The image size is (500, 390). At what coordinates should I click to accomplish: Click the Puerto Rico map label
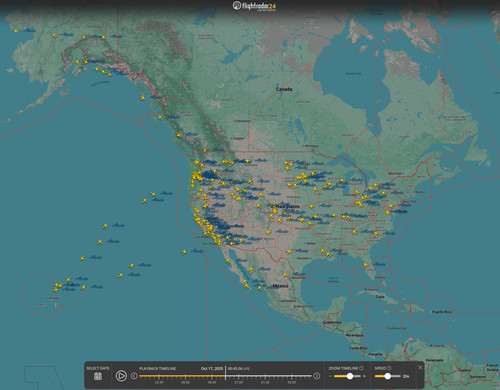point(442,312)
